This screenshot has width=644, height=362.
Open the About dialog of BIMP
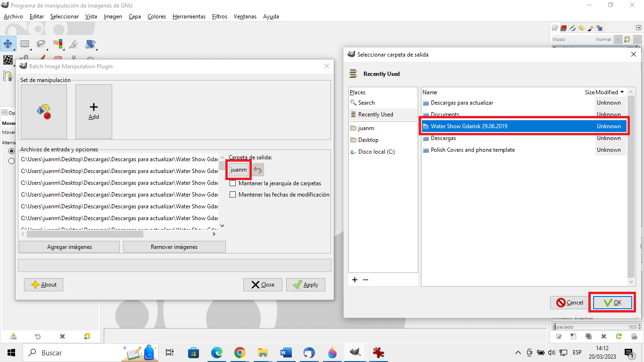click(43, 285)
